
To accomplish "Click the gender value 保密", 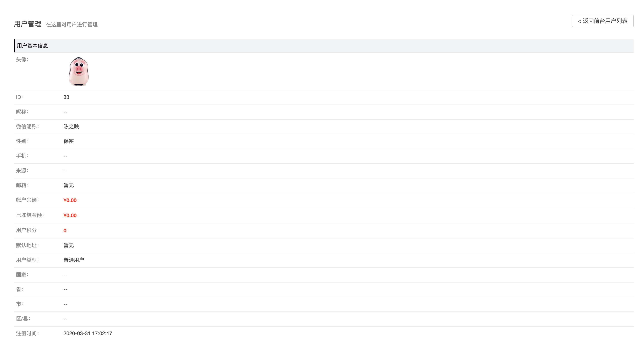I will pyautogui.click(x=69, y=141).
